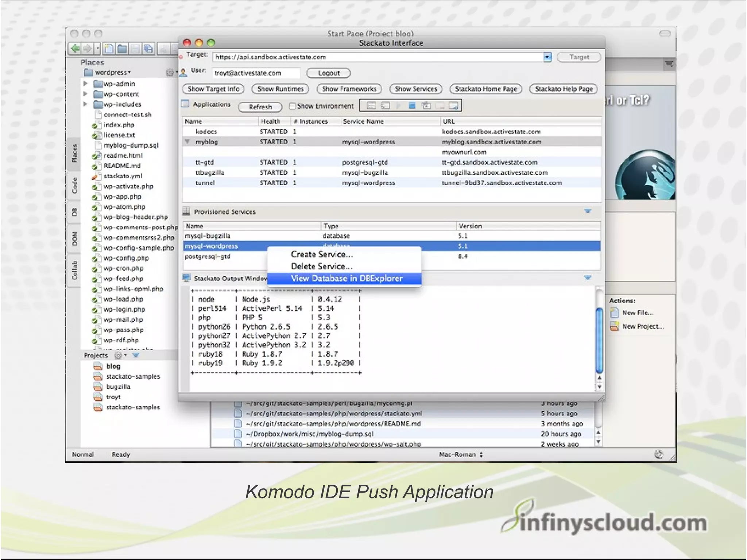Select Delete Service... from context menu

(x=321, y=267)
